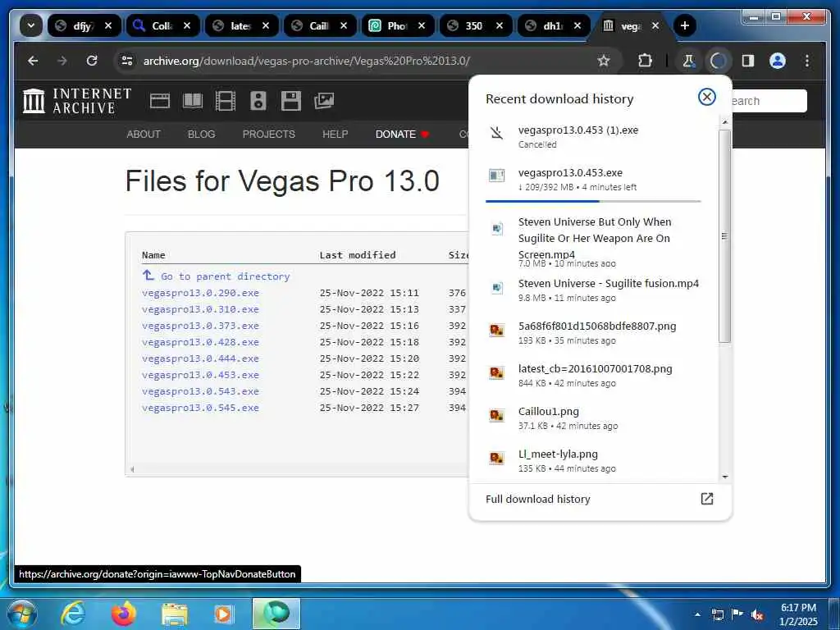The height and width of the screenshot is (630, 840).
Task: Open the Audio speaker icon in Archive nav
Action: [x=258, y=101]
